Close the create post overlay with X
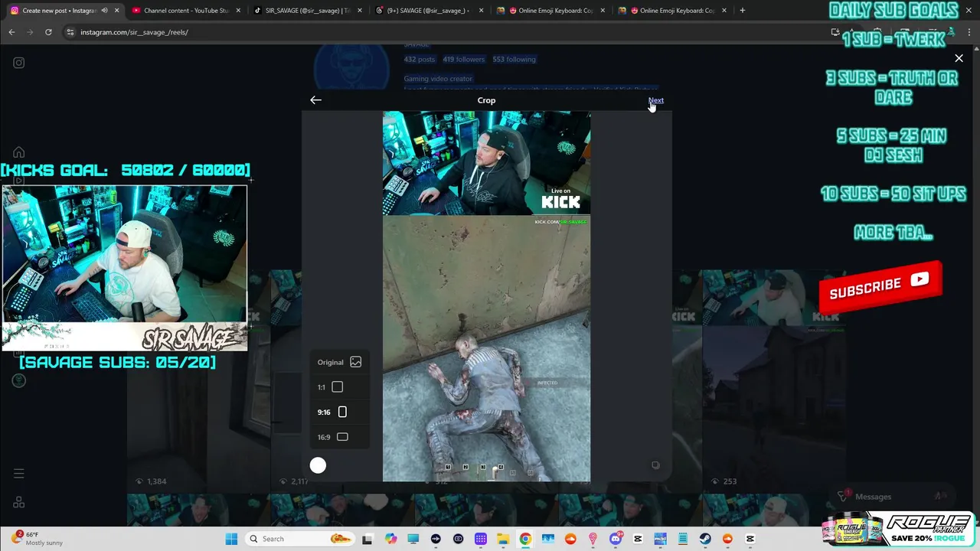This screenshot has height=551, width=980. point(959,58)
